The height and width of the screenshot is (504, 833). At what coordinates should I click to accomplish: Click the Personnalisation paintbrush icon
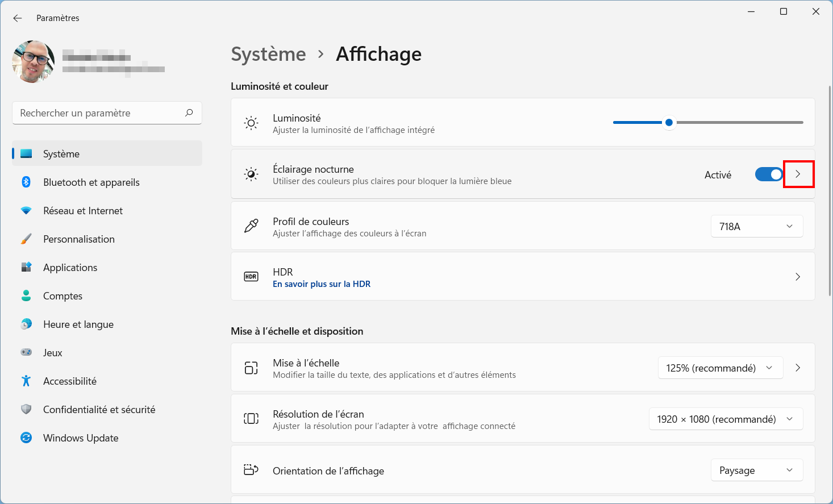(26, 239)
